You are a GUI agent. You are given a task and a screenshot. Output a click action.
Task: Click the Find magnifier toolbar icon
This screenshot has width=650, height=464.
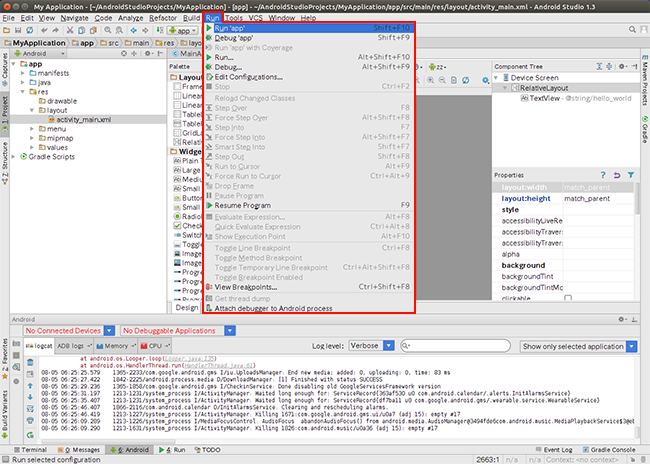(108, 30)
